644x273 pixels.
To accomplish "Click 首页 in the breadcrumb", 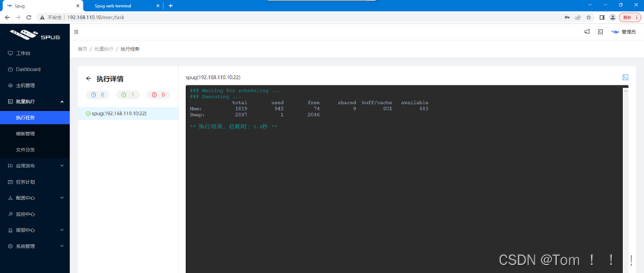I will coord(83,49).
